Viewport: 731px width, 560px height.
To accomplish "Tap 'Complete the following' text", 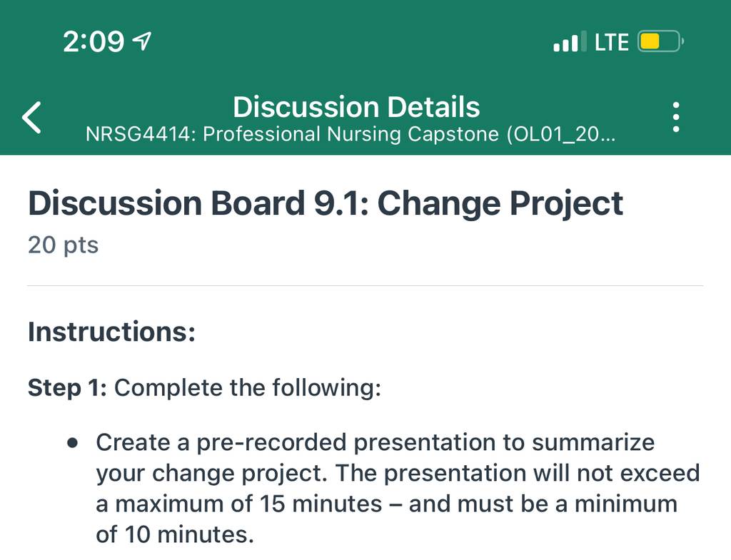I will pos(248,387).
